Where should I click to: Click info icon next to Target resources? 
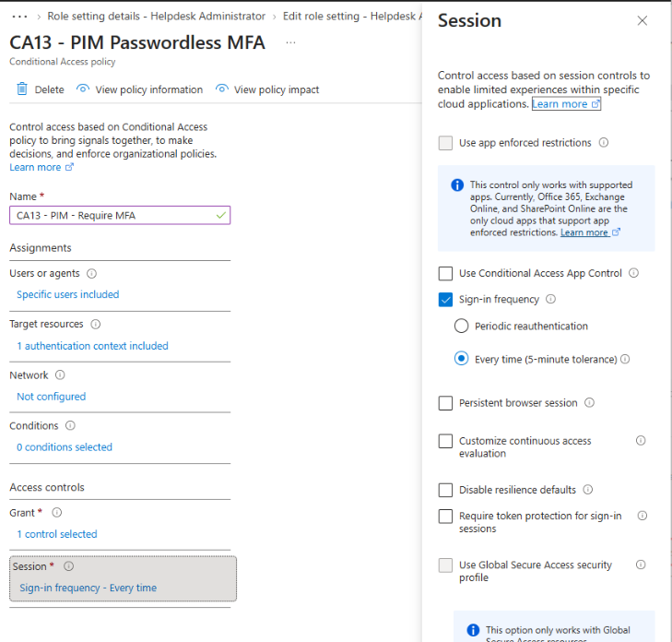96,324
